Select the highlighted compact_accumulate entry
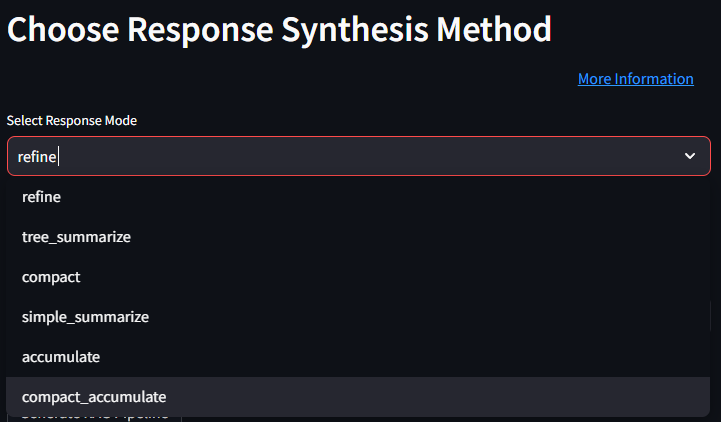 [94, 397]
